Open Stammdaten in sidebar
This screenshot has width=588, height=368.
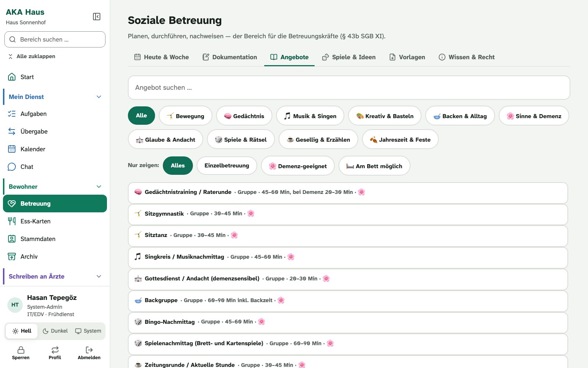55,239
